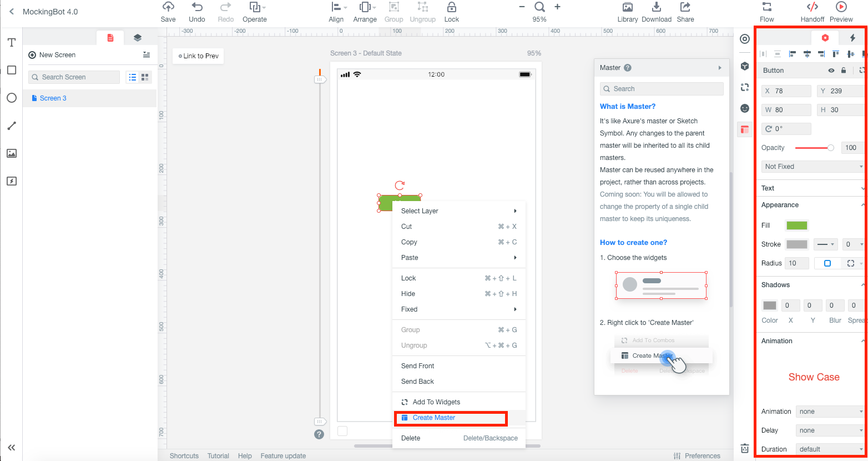Open the 3D widgets library panel
Image resolution: width=868 pixels, height=461 pixels.
[x=744, y=66]
